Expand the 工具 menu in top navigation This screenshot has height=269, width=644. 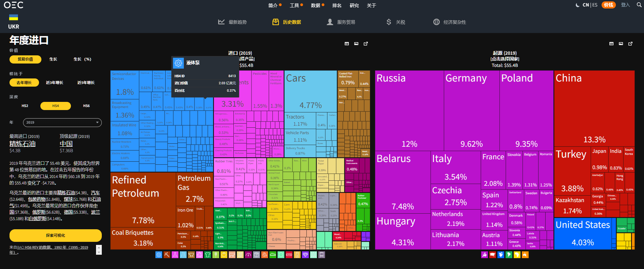[x=296, y=5]
